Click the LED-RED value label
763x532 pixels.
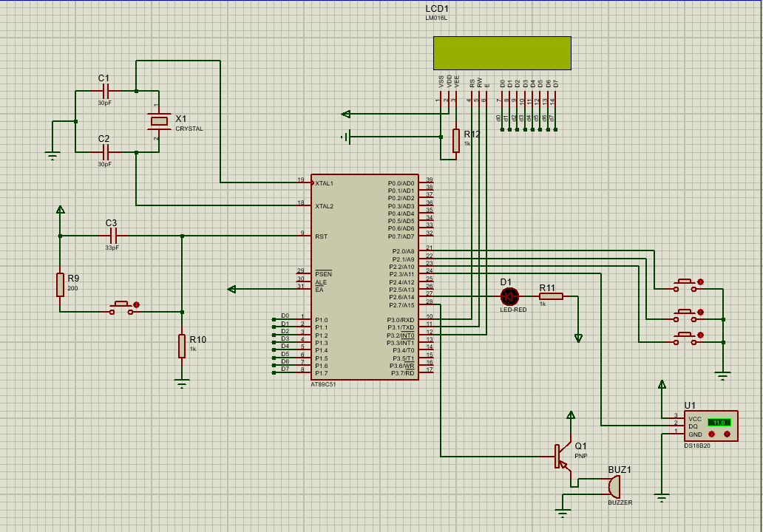click(x=513, y=310)
